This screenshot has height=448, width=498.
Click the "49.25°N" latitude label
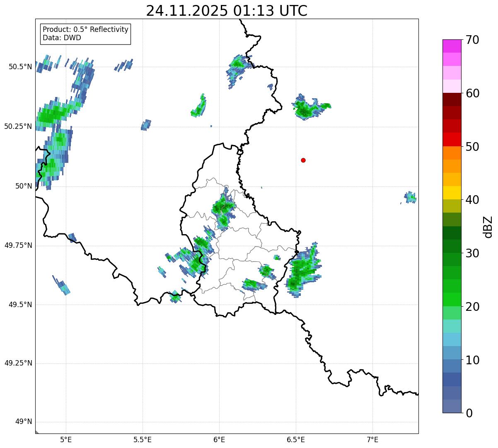[18, 363]
